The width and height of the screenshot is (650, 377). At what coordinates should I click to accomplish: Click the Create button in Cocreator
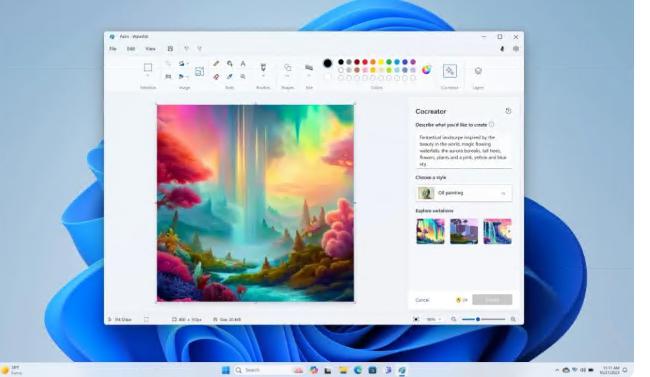(x=492, y=299)
